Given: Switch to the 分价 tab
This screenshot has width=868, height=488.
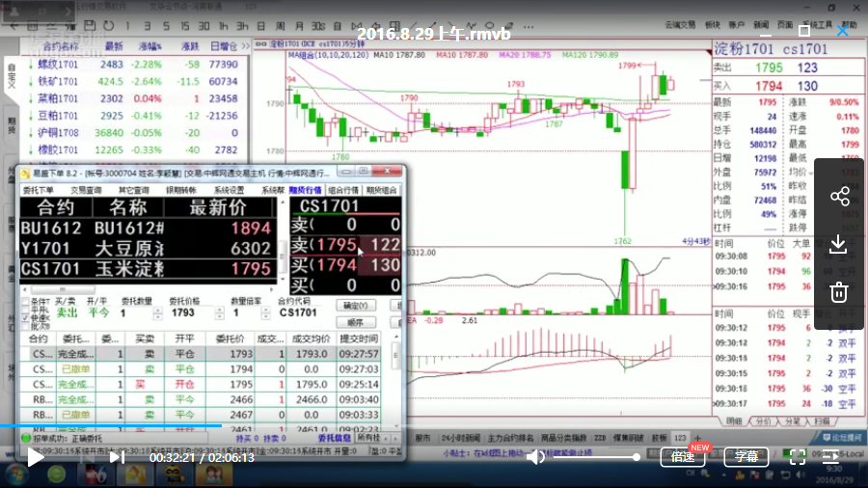Looking at the screenshot, I should [x=764, y=421].
